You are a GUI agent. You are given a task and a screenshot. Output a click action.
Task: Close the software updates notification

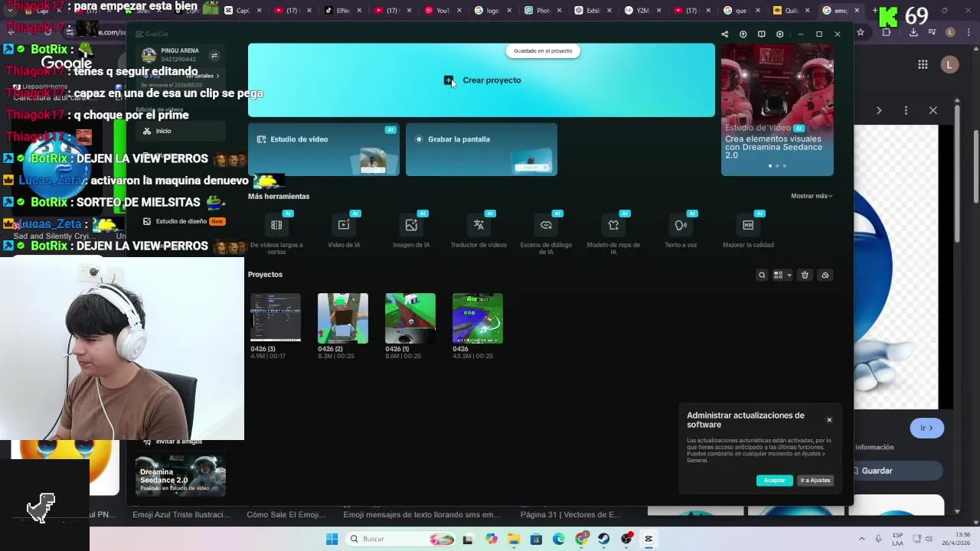(829, 420)
